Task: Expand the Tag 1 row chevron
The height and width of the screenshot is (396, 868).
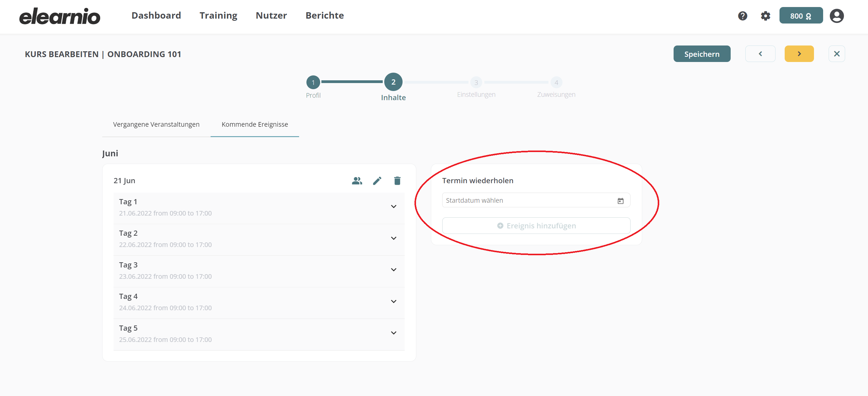Action: pyautogui.click(x=393, y=207)
